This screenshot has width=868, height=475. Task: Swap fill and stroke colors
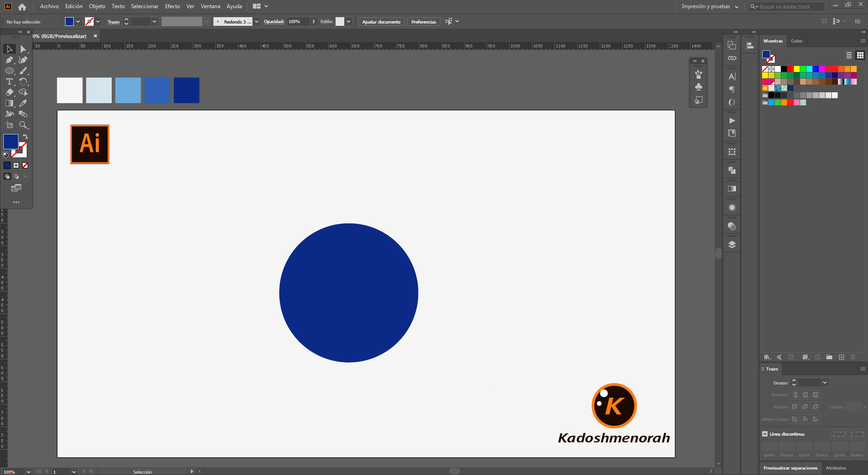pos(25,136)
